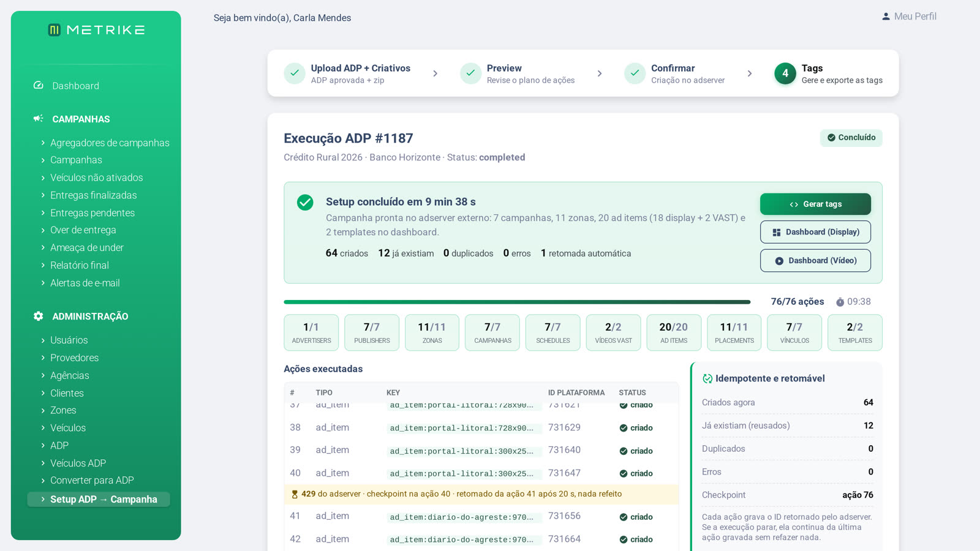The width and height of the screenshot is (980, 551).
Task: Open Entregas finalizadas menu item
Action: (93, 195)
